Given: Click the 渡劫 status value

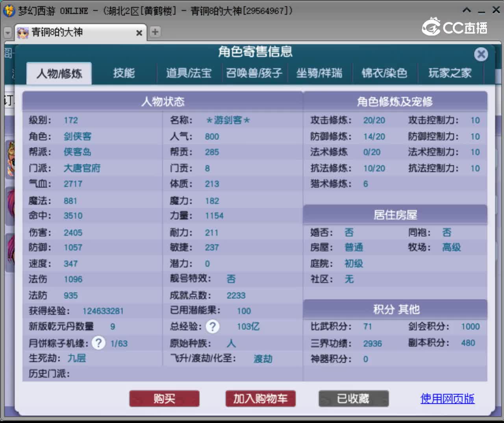Looking at the screenshot, I should pyautogui.click(x=263, y=359).
